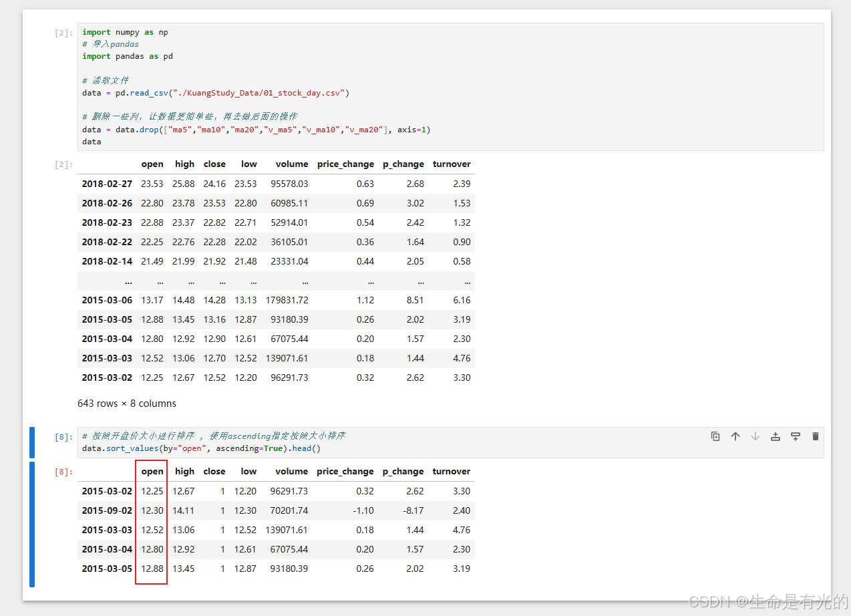Select the [2]: input prompt beside the import code
The height and width of the screenshot is (616, 851).
pos(63,32)
